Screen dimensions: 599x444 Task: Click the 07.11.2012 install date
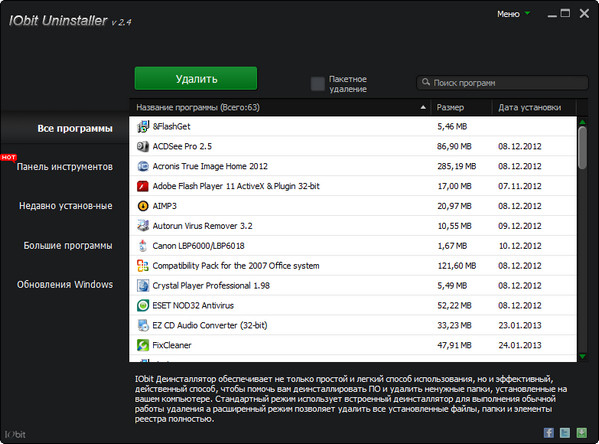click(520, 186)
